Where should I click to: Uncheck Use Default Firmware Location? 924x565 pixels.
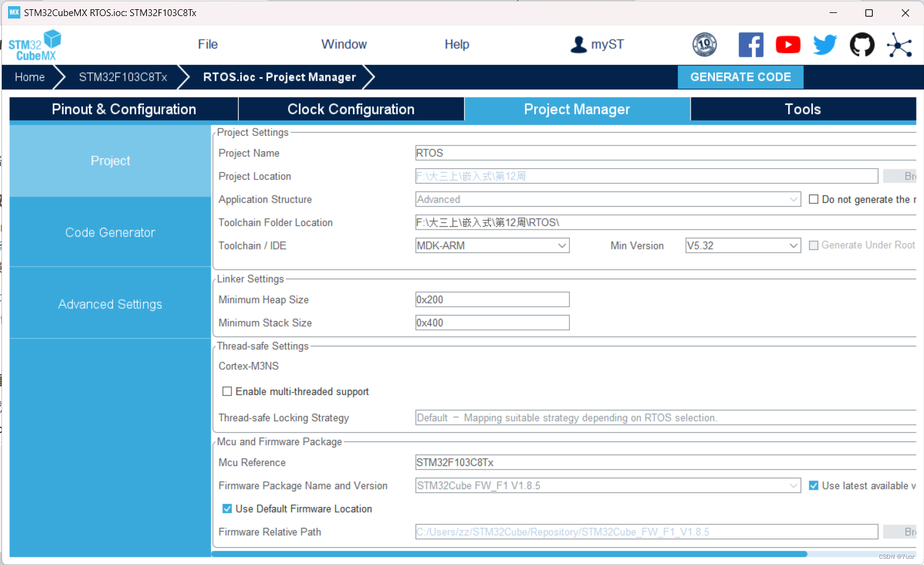(227, 509)
